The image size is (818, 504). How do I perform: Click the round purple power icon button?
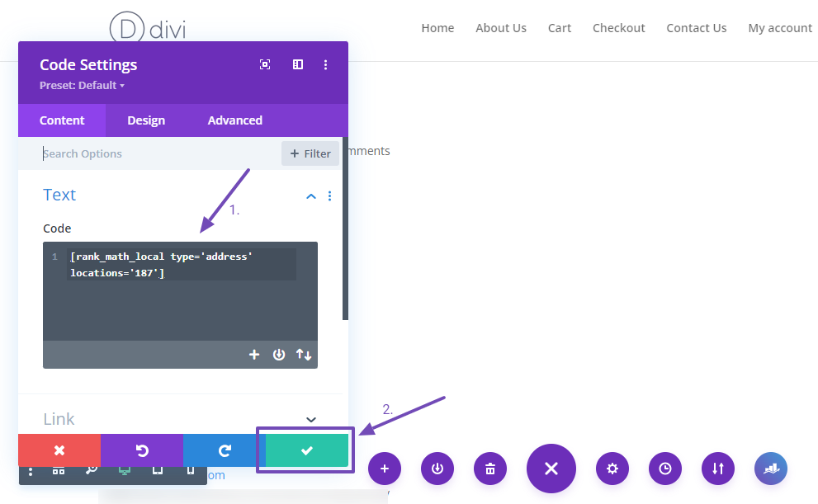[437, 469]
